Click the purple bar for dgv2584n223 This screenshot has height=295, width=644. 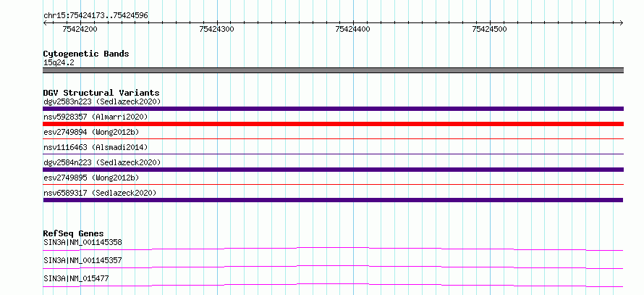(x=333, y=170)
